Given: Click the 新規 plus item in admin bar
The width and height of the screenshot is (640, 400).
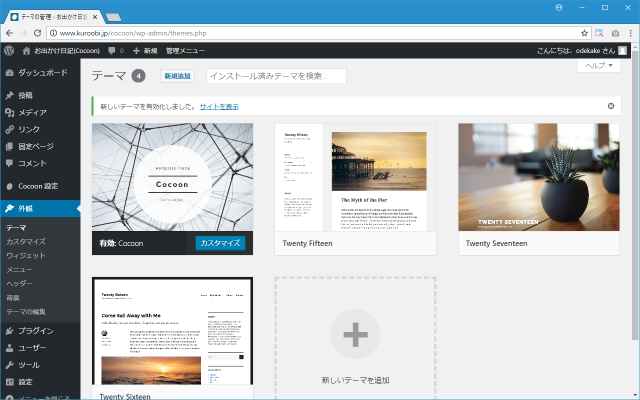Looking at the screenshot, I should click(145, 51).
